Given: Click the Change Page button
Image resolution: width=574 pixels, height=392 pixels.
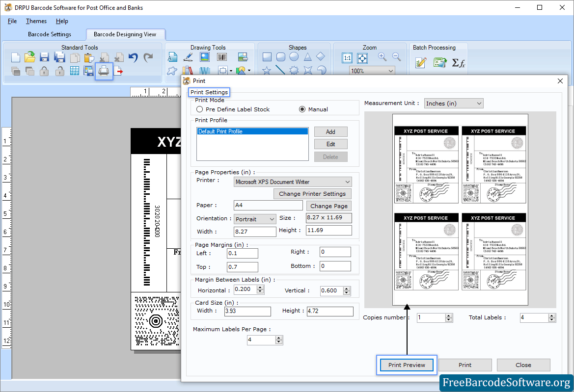Looking at the screenshot, I should click(328, 206).
